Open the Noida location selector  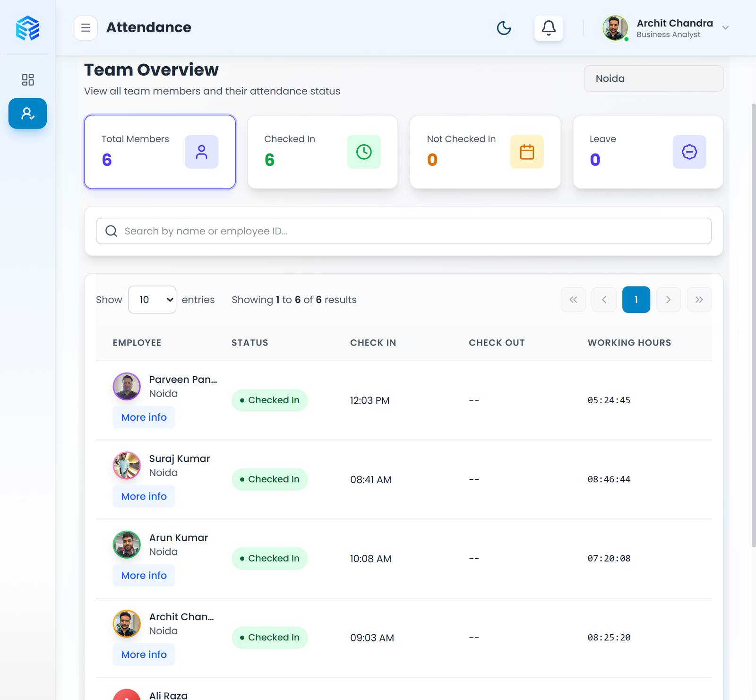653,78
